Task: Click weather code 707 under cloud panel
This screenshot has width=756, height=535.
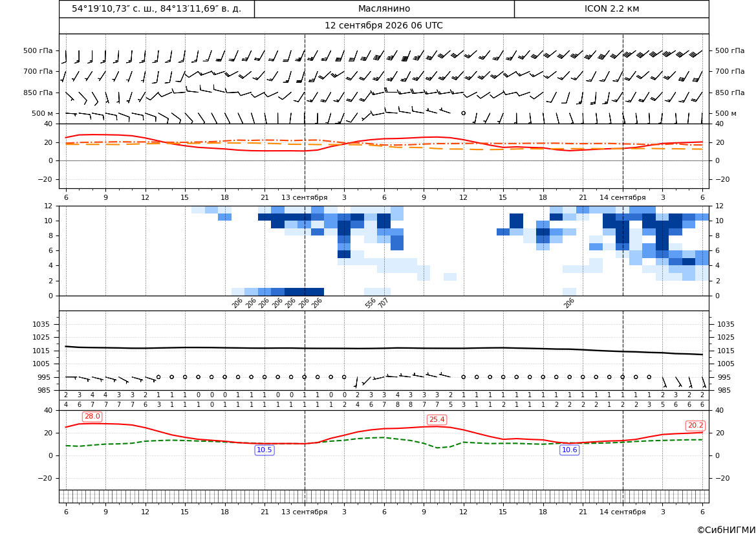Action: (383, 303)
